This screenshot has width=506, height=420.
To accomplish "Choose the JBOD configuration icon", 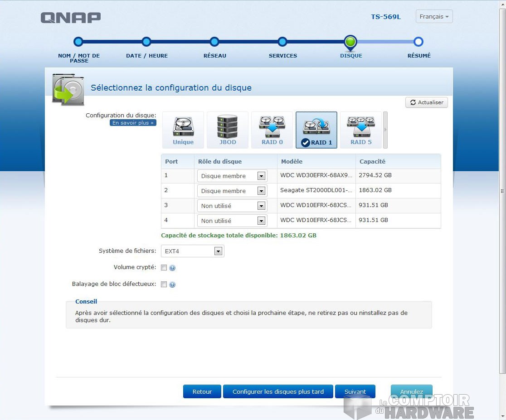I will 227,130.
